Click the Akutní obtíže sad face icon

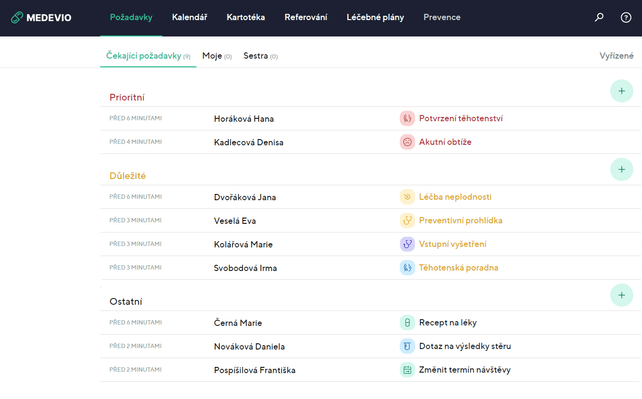[x=407, y=142]
